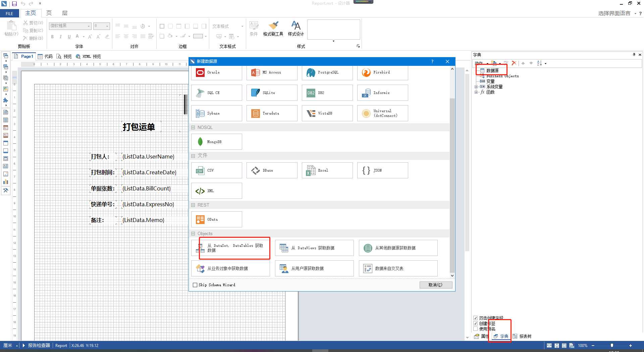This screenshot has width=644, height=352.
Task: Enable Skip Schema Wizard checkbox
Action: tap(195, 285)
